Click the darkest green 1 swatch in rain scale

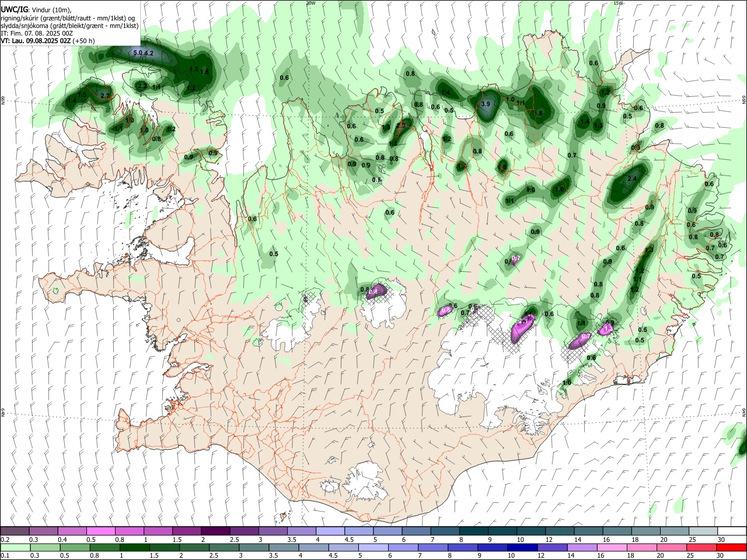point(134,547)
